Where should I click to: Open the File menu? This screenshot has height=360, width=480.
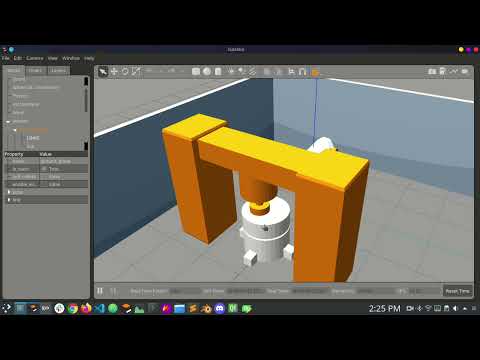6,58
